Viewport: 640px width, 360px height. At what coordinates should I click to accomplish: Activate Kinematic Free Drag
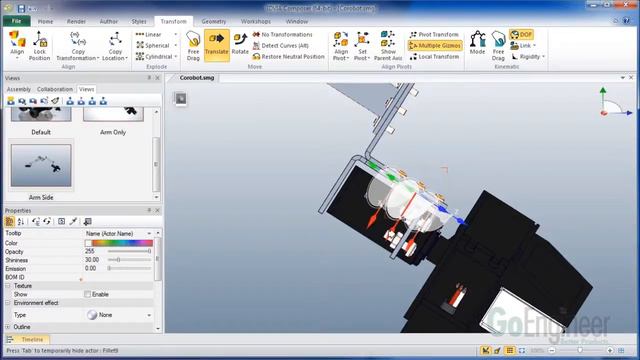pos(498,46)
